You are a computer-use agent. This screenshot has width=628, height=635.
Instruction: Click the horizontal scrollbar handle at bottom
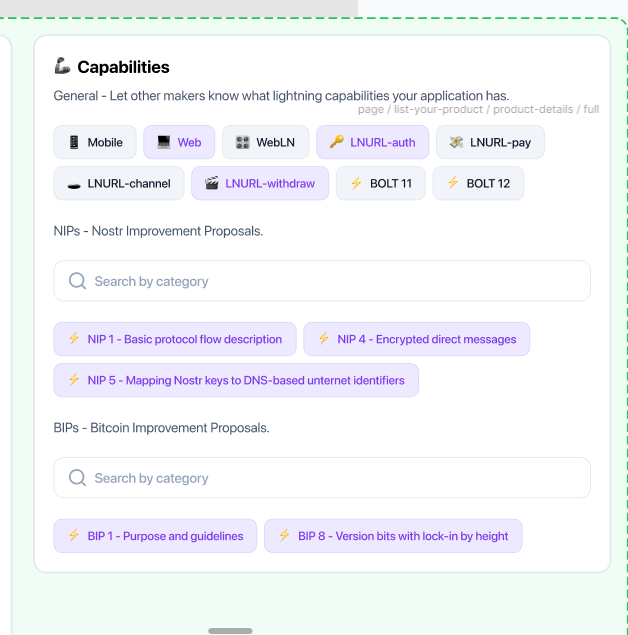coord(230,631)
